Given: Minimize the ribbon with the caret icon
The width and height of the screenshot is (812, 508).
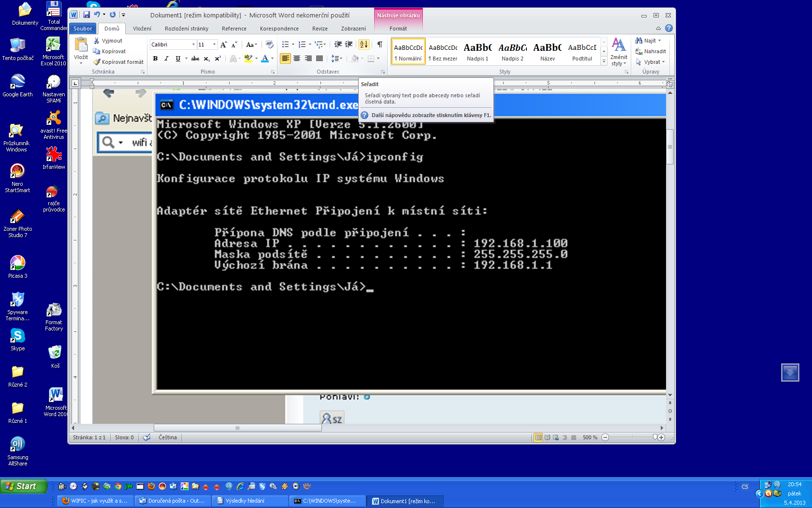Looking at the screenshot, I should click(x=658, y=28).
